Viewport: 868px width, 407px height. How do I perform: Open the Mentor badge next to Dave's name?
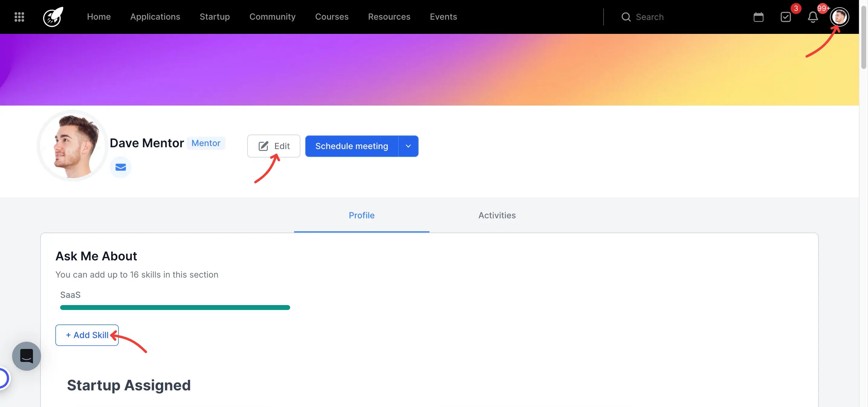coord(206,143)
